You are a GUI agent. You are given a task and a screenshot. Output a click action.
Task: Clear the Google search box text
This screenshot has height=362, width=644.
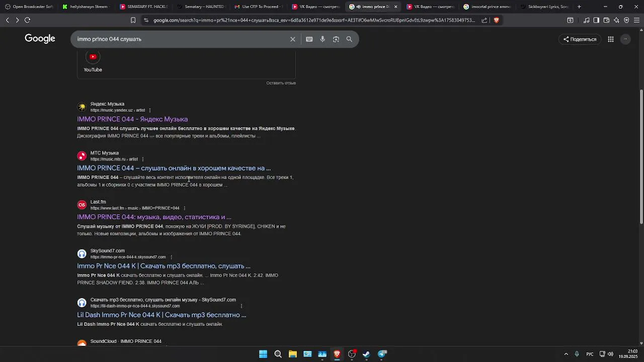(x=293, y=39)
